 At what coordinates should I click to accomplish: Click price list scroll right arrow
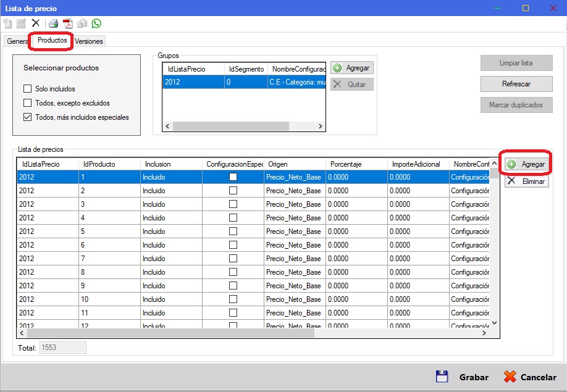coord(484,333)
